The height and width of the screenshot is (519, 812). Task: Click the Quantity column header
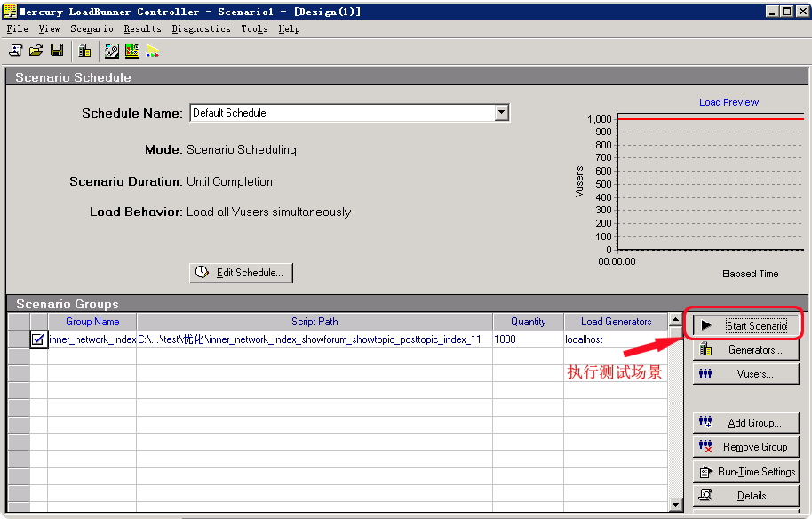529,321
